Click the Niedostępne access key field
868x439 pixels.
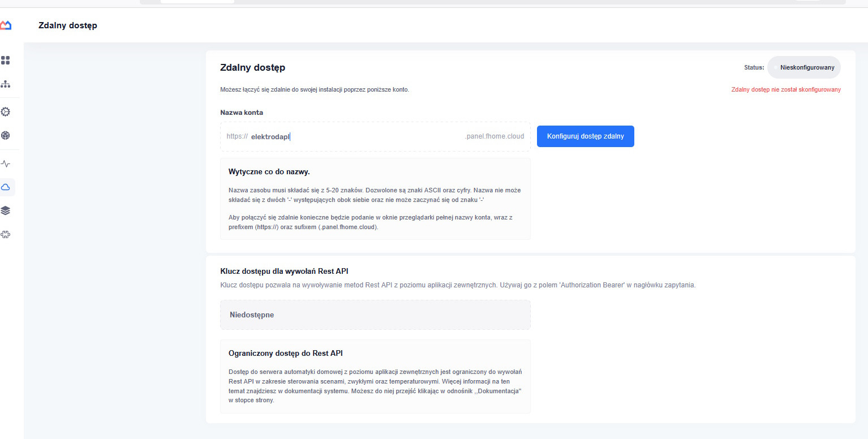pyautogui.click(x=375, y=315)
